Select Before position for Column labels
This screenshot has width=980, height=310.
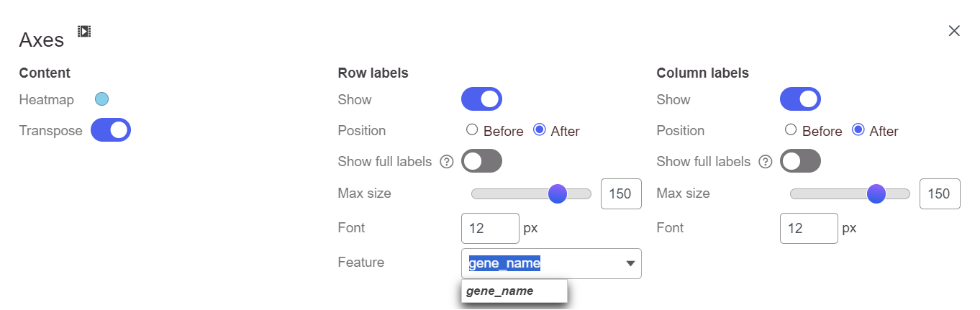coord(791,130)
